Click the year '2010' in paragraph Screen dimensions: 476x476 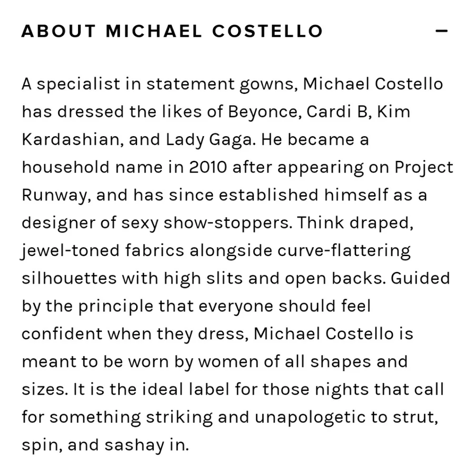click(207, 168)
